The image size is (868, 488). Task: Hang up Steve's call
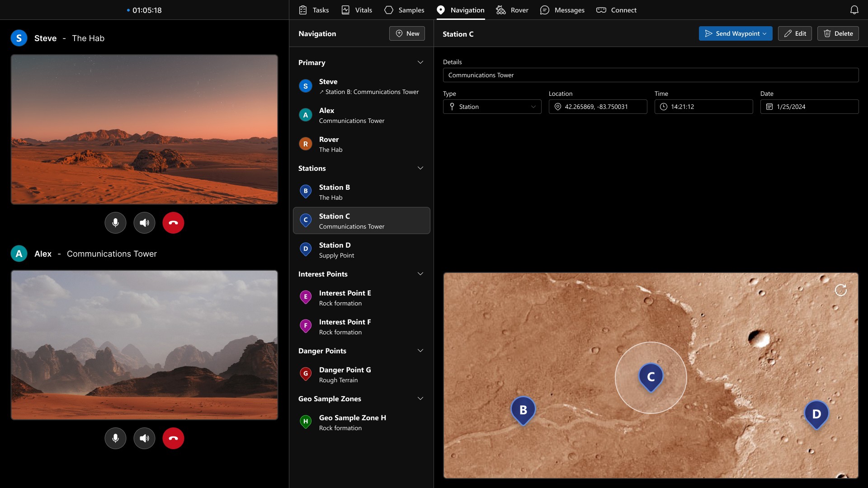click(173, 223)
